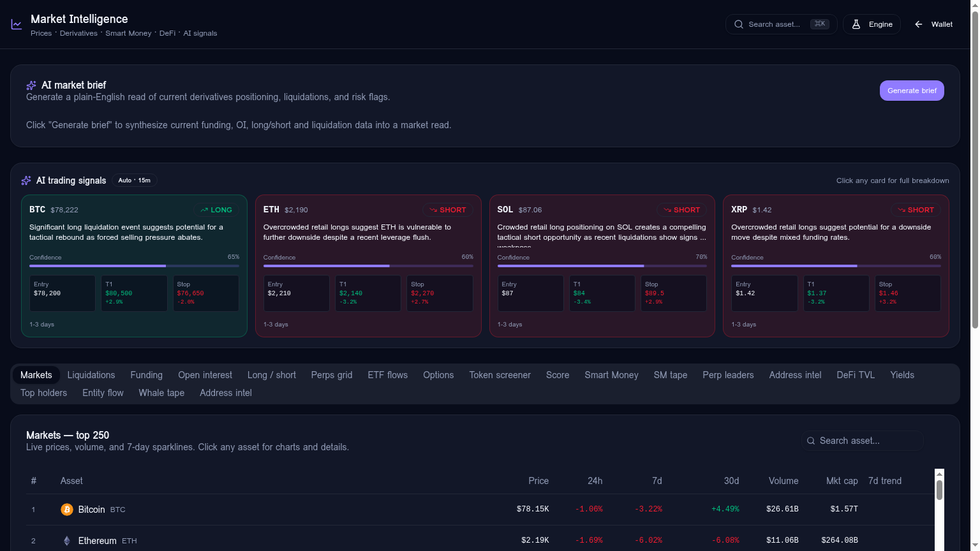The image size is (980, 551).
Task: Click the ETH SHORT trend badge
Action: (448, 210)
